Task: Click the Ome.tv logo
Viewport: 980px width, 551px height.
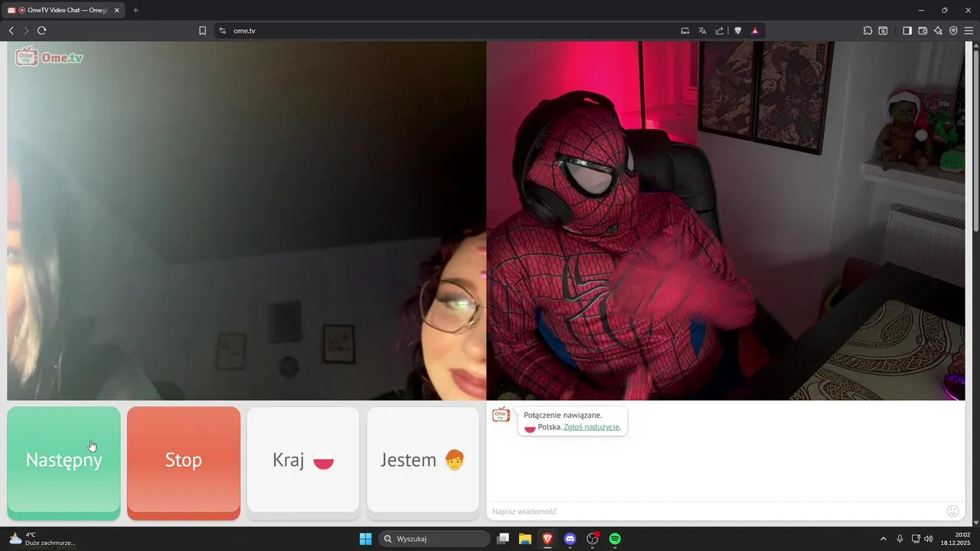Action: pyautogui.click(x=50, y=57)
